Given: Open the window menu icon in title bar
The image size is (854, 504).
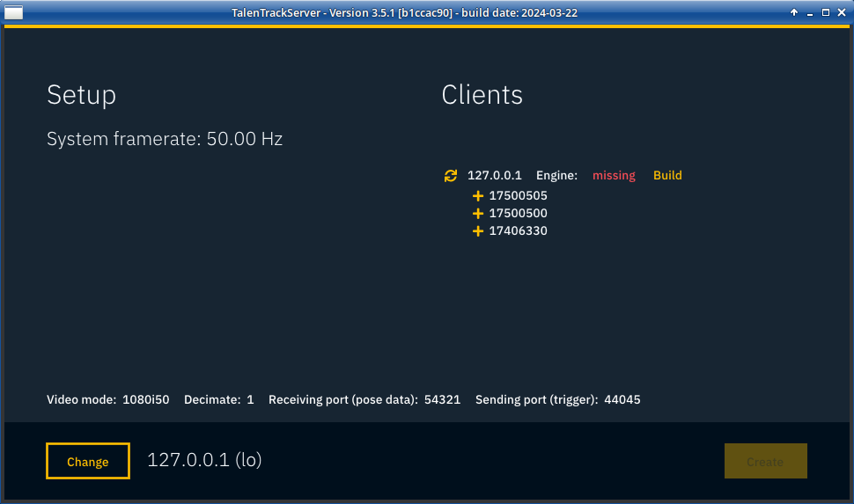Looking at the screenshot, I should click(12, 12).
